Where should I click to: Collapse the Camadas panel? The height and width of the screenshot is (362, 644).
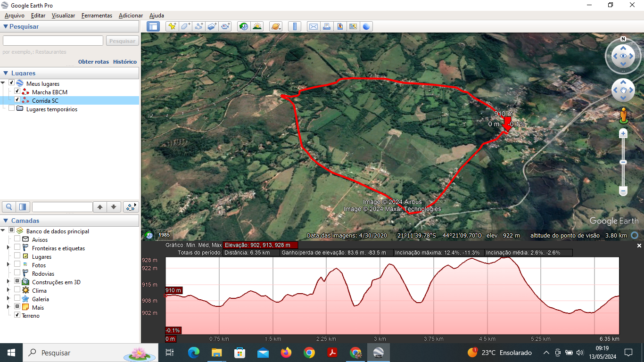(x=6, y=221)
